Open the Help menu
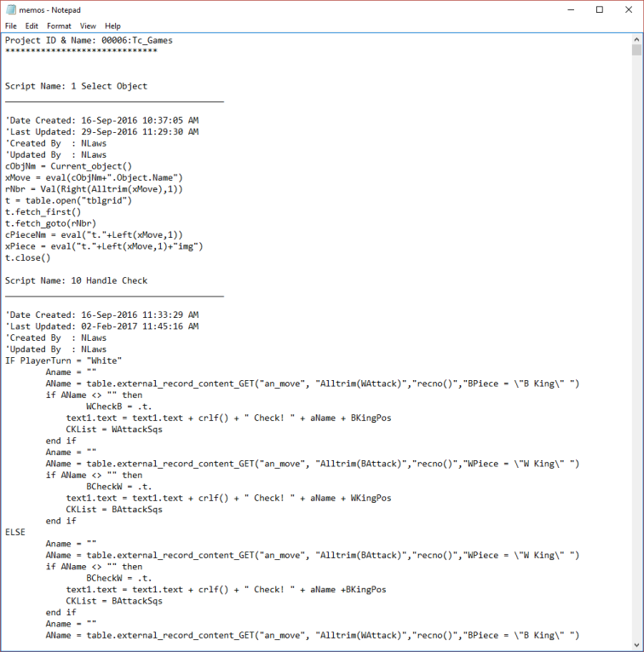 click(x=112, y=26)
